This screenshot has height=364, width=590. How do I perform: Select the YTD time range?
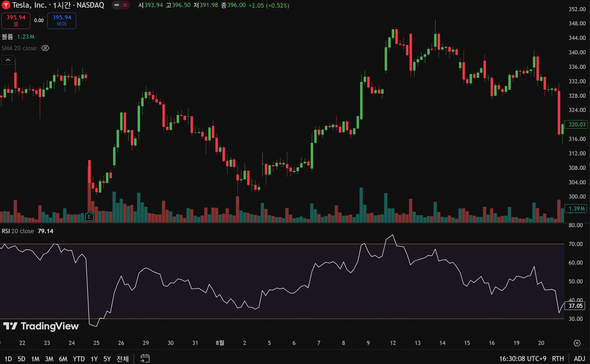79,359
